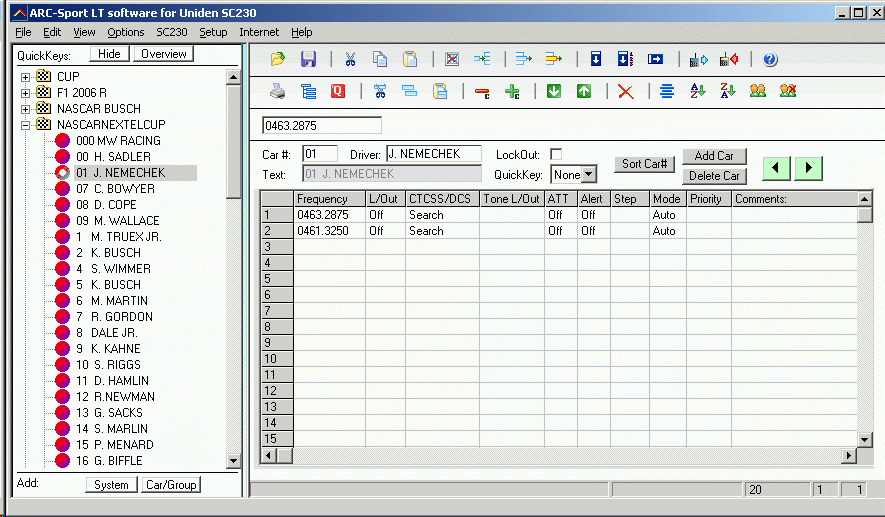The width and height of the screenshot is (885, 517).
Task: Sort descending with the Z-A icon
Action: point(728,90)
